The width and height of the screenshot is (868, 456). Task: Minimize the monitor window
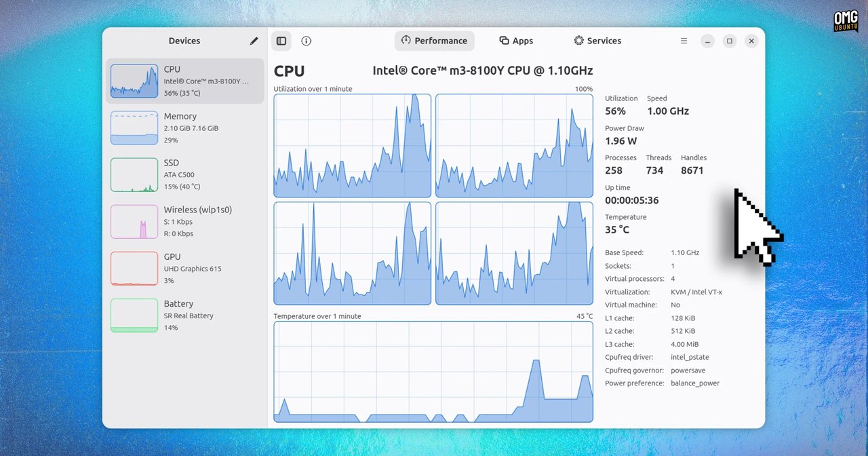pyautogui.click(x=707, y=41)
